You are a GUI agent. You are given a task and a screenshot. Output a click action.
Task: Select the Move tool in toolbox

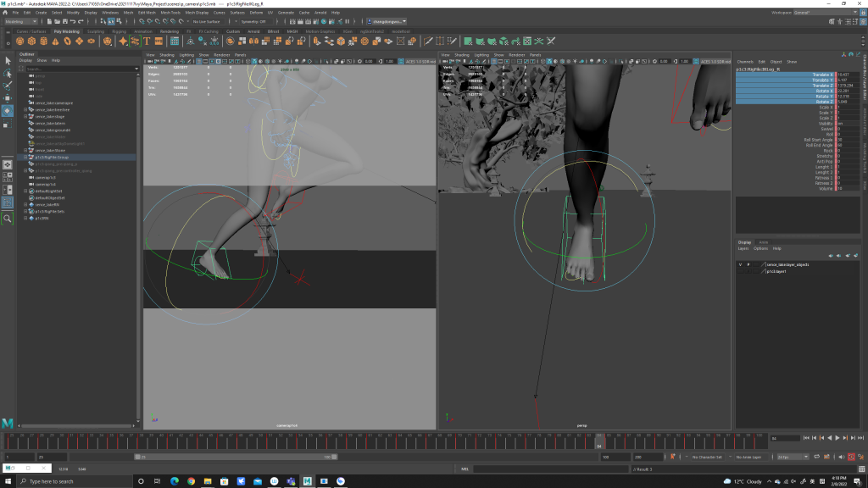[8, 98]
